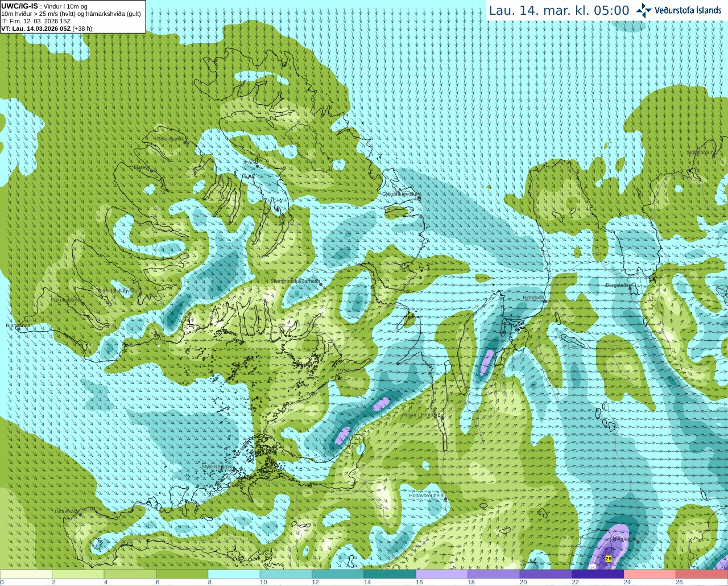
Task: Click the Patreksfjörður station label
Action: (x=67, y=299)
